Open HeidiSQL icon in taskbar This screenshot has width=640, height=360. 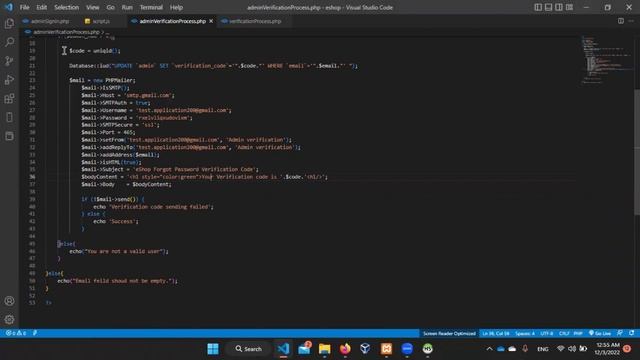coord(427,349)
